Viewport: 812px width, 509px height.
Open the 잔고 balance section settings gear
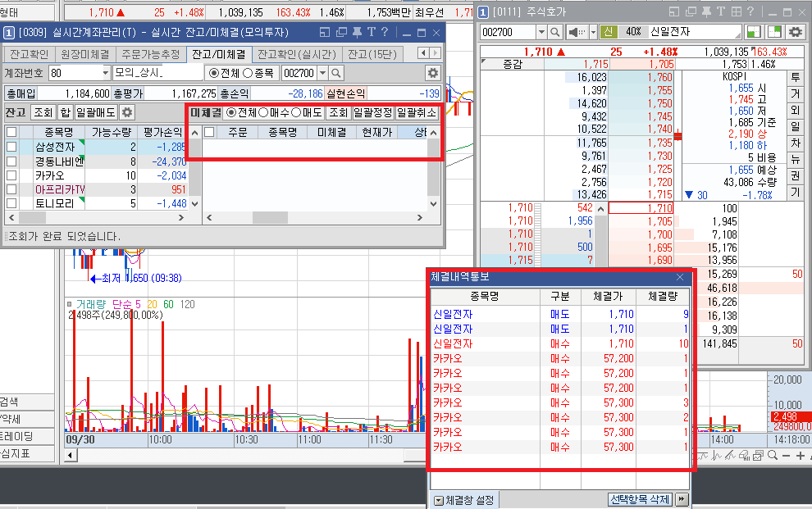point(127,112)
